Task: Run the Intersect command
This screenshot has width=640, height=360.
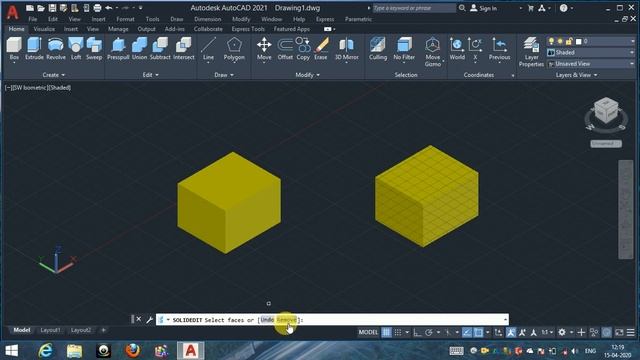Action: coord(184,49)
